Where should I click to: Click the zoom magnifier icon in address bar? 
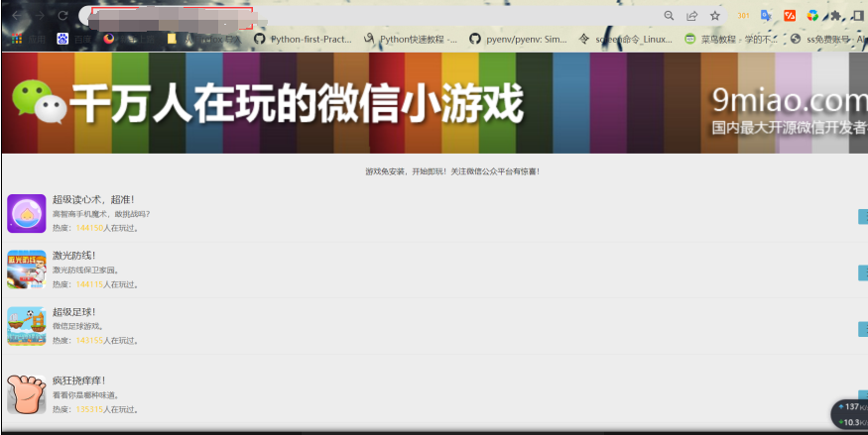(670, 16)
